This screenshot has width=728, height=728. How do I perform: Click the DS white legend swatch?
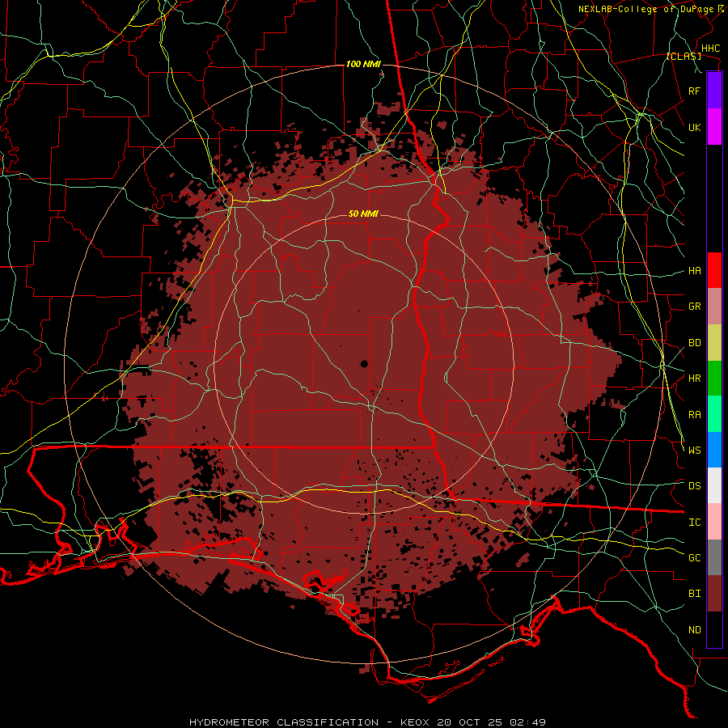tap(714, 485)
